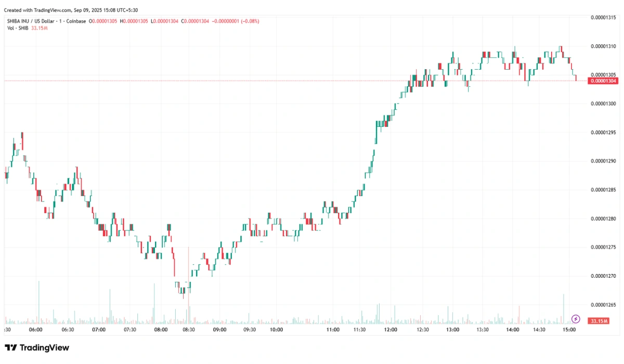
Task: Click the 'Created with TradingView.com' header text
Action: 38,10
